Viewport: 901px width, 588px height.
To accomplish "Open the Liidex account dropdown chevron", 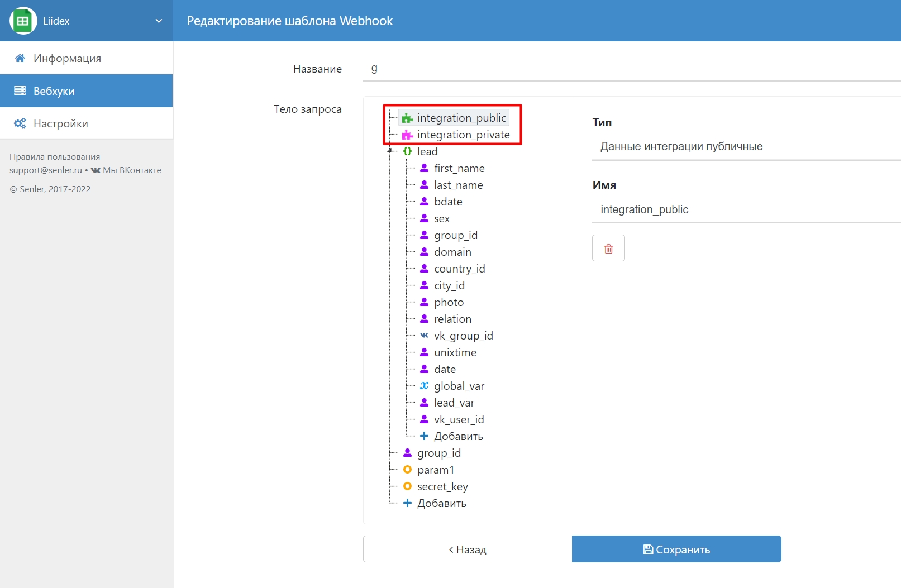I will point(159,21).
